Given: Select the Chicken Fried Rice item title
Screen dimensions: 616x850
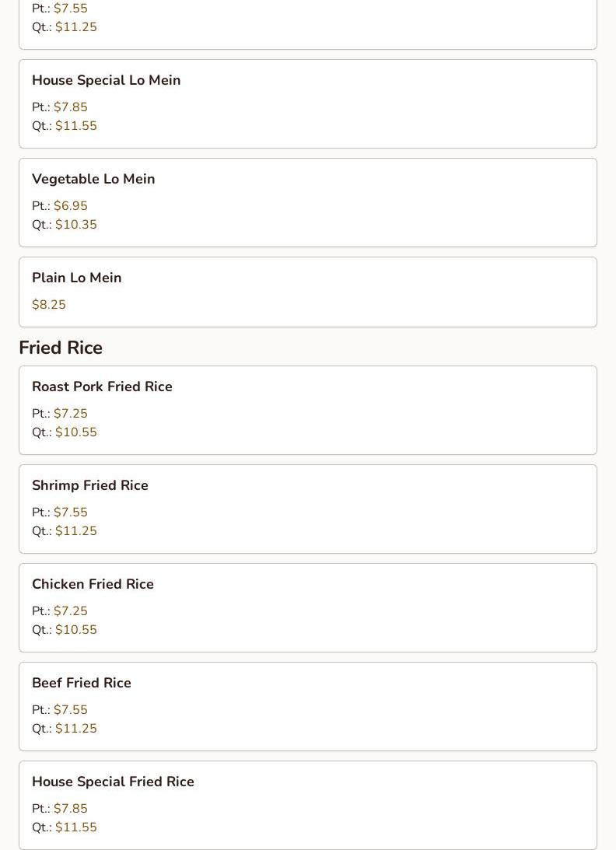Looking at the screenshot, I should click(93, 584).
